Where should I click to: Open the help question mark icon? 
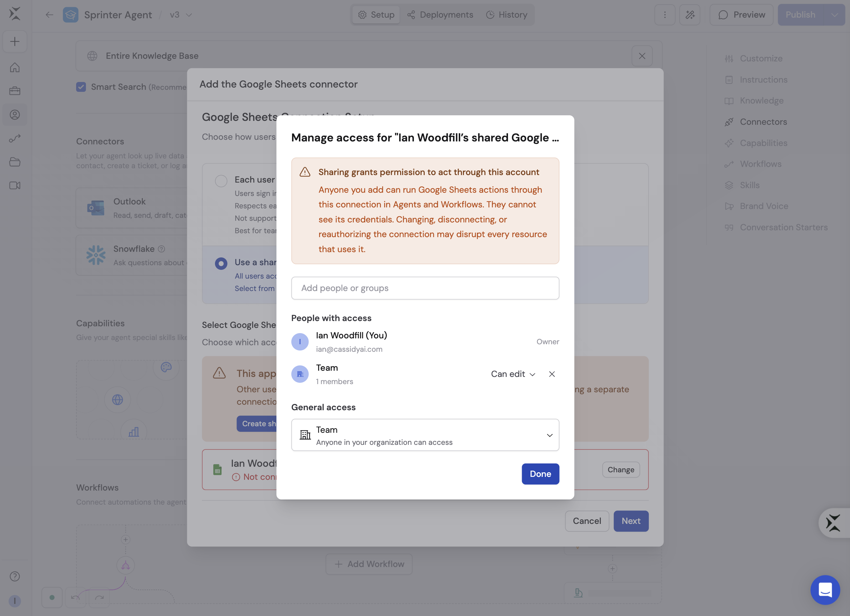(x=15, y=576)
